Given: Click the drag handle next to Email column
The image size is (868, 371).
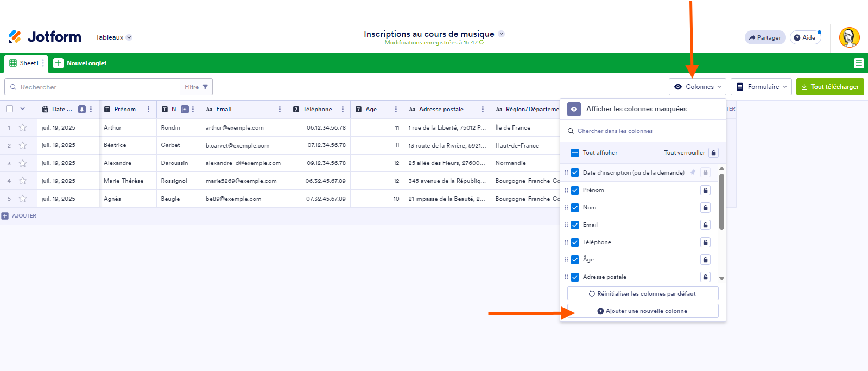Looking at the screenshot, I should pos(566,225).
